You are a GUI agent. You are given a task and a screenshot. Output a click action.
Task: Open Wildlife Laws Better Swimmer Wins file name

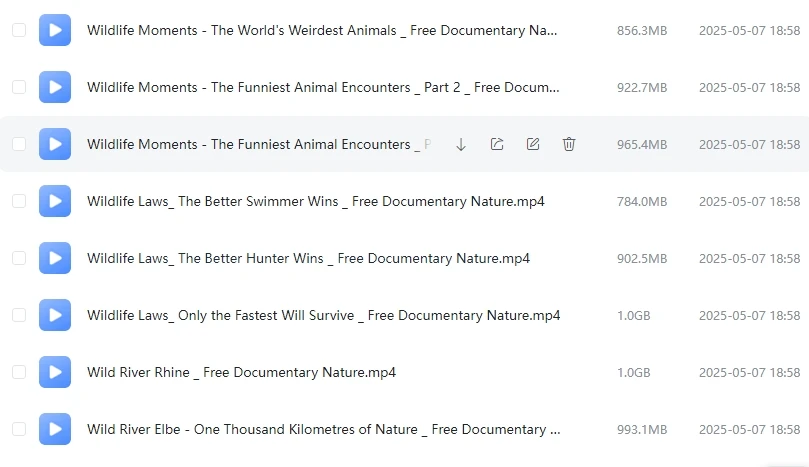(316, 201)
